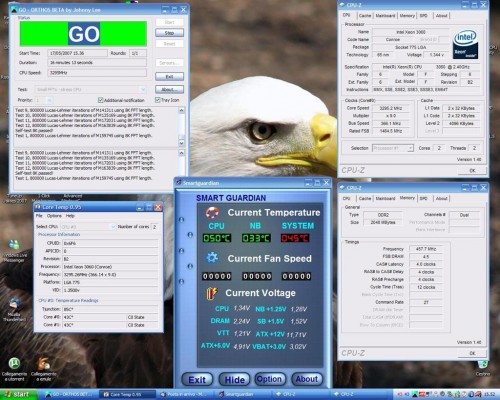
Task: Click the ORTHOS window title bar icon
Action: click(x=14, y=10)
